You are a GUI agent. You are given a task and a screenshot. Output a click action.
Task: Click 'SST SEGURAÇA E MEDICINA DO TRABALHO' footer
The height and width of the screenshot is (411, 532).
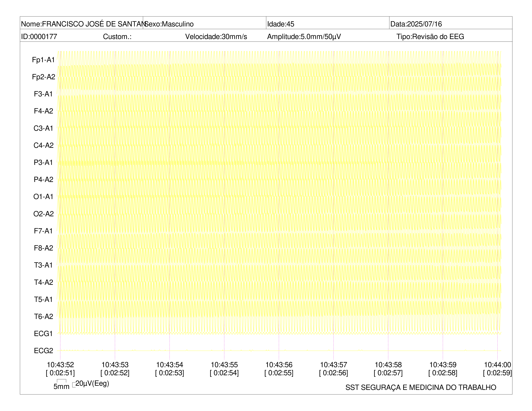tap(421, 387)
